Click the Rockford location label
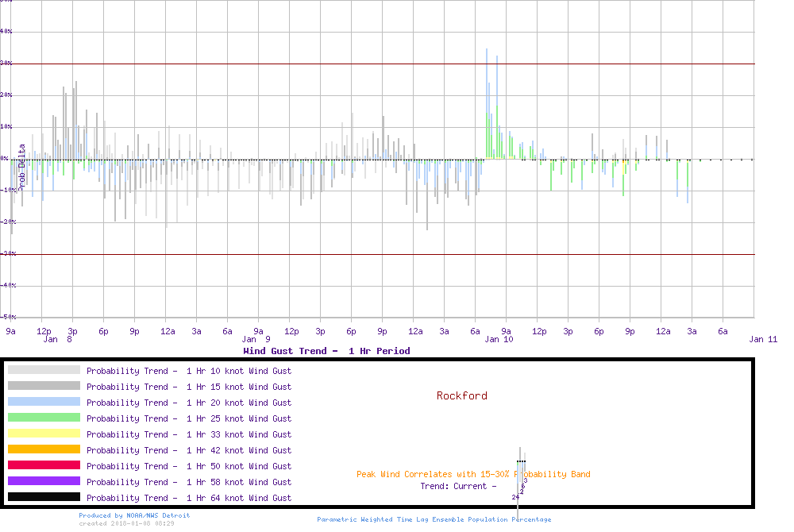Screen dimensions: 794x532 (x=461, y=395)
